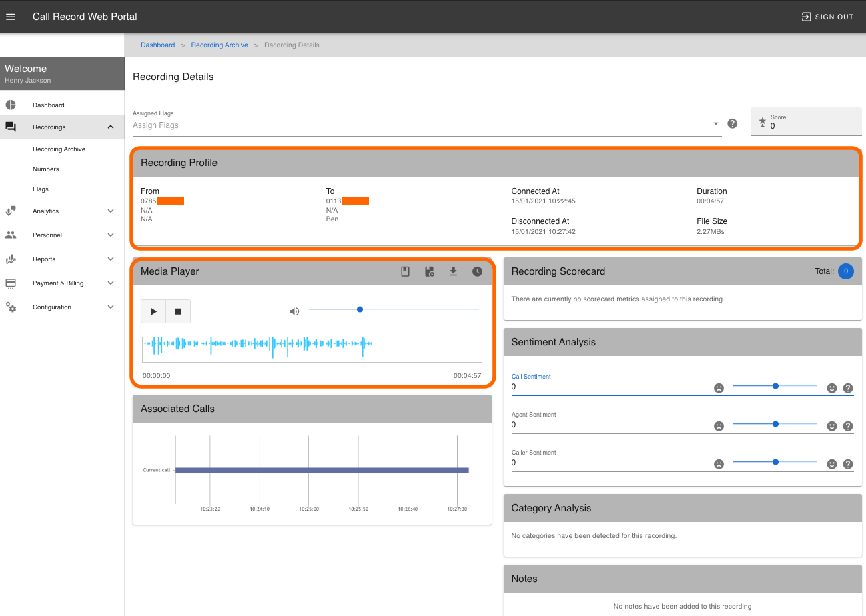
Task: Click the Caller Sentiment slider
Action: 775,462
